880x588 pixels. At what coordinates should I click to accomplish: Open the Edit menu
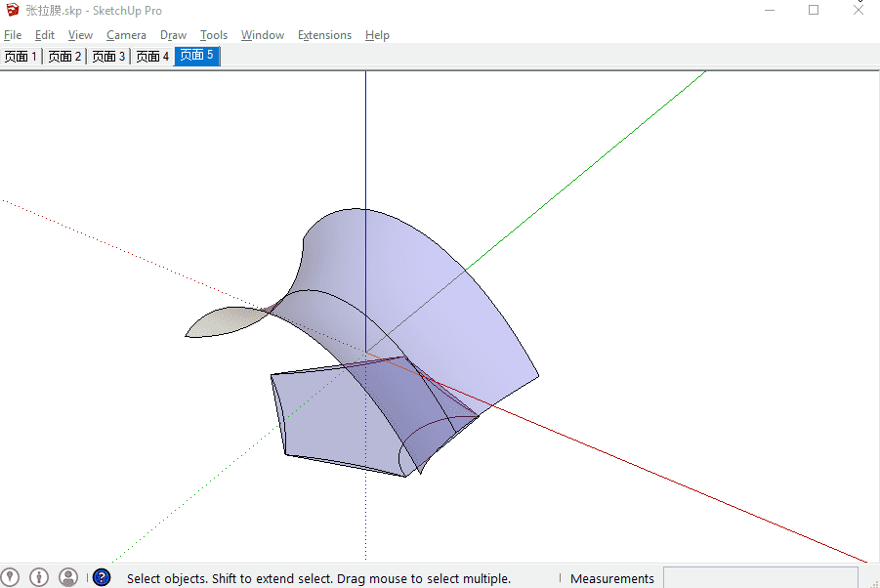[x=44, y=35]
